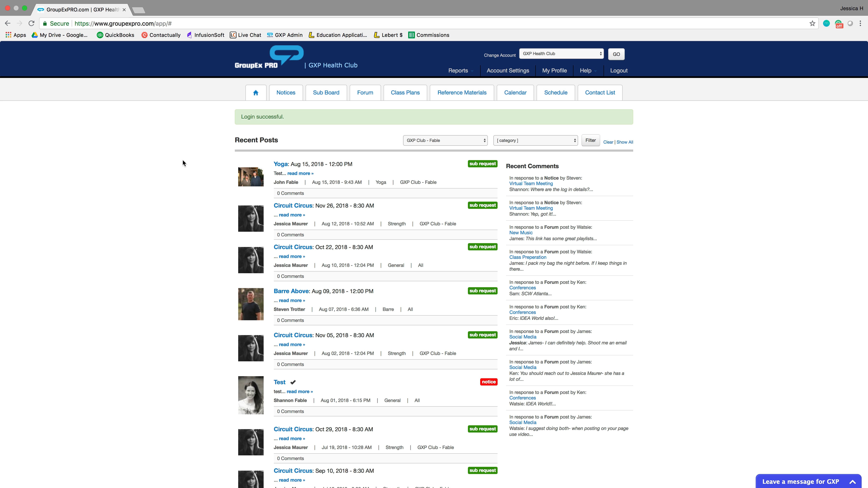Go to the Home tab house icon

tap(256, 93)
